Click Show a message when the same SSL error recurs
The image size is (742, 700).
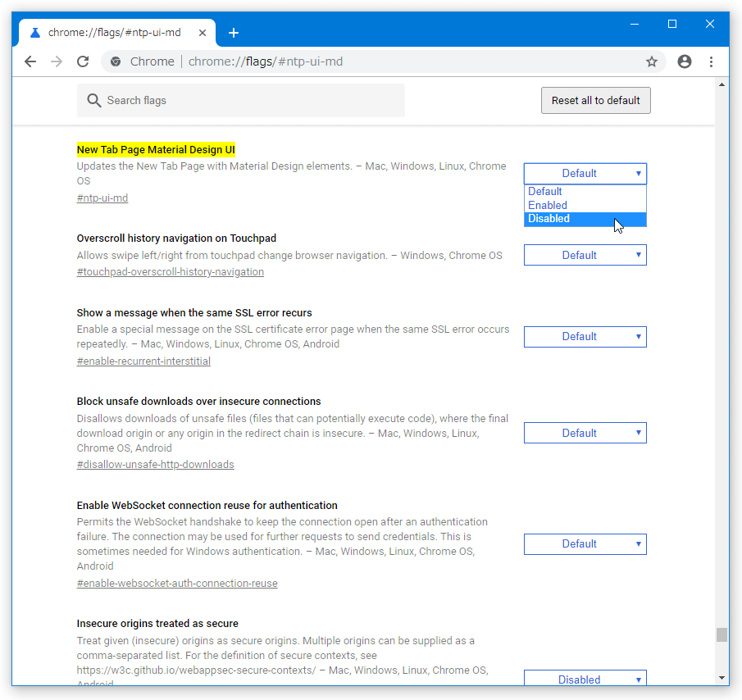pyautogui.click(x=194, y=313)
